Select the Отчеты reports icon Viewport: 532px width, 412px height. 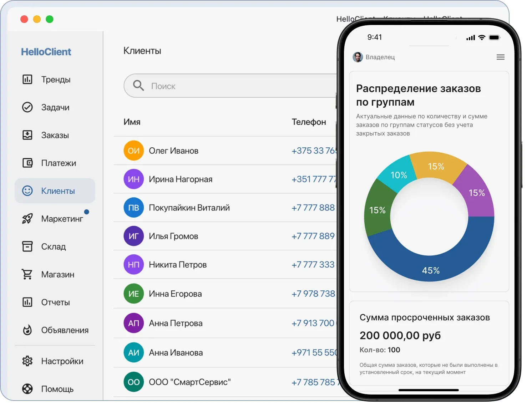27,302
